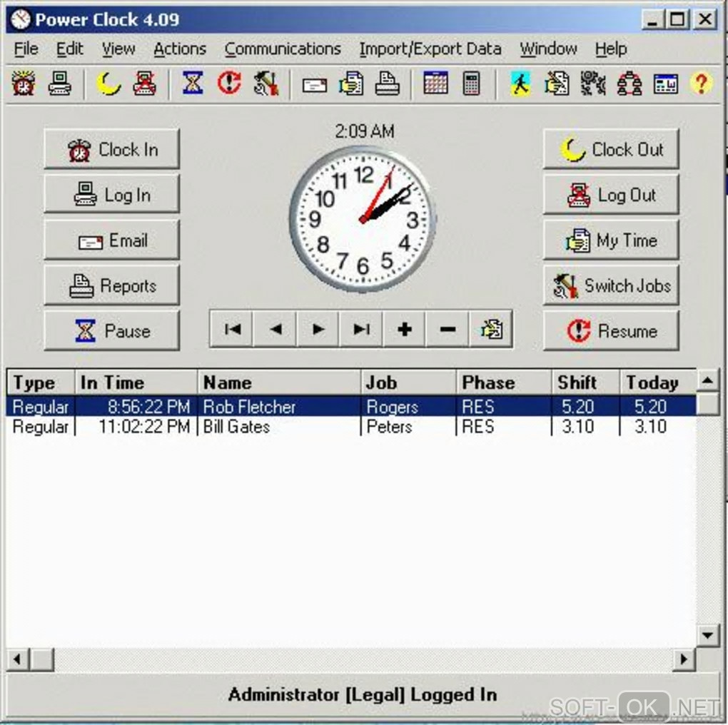Viewport: 728px width, 725px height.
Task: Click the horizontal scrollbar left arrow
Action: point(18,659)
